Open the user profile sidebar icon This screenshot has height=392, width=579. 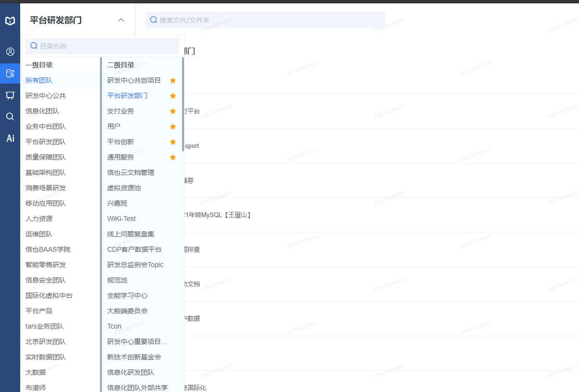(10, 51)
